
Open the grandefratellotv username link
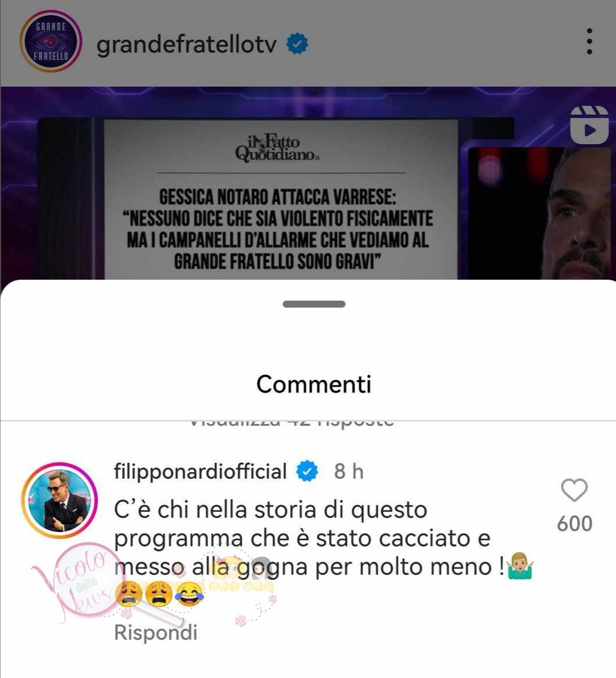point(187,45)
